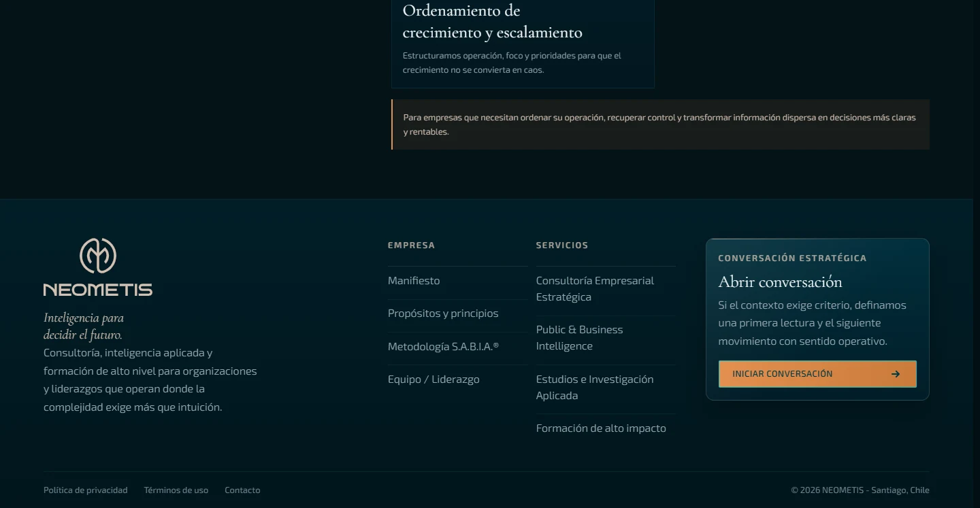Open Términos de uso link
The height and width of the screenshot is (508, 980).
tap(176, 490)
